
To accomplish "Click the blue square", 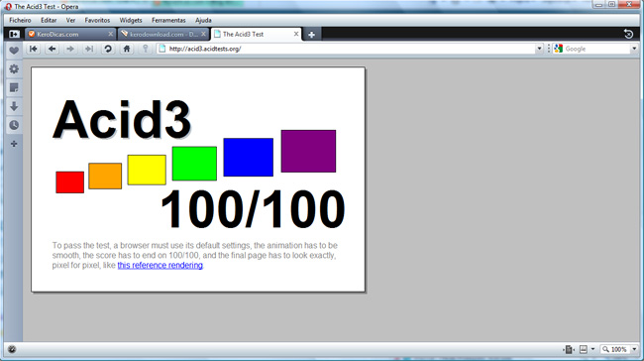I will (248, 157).
